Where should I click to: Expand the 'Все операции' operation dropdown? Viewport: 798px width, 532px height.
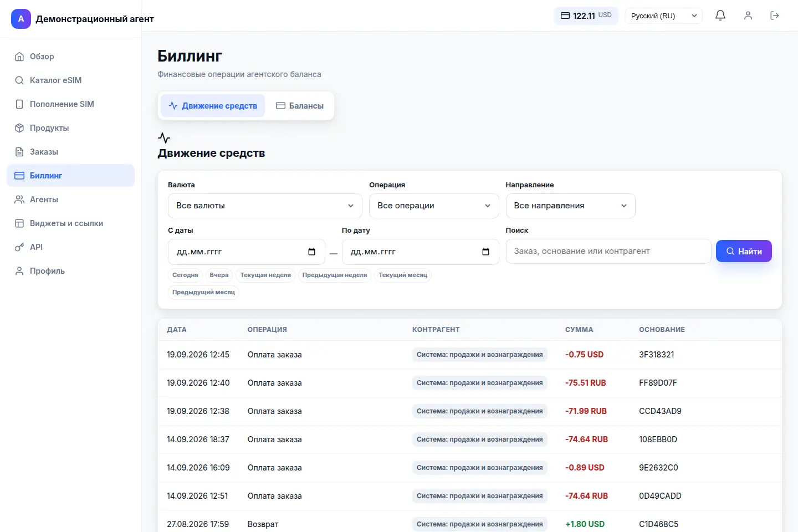click(x=434, y=206)
